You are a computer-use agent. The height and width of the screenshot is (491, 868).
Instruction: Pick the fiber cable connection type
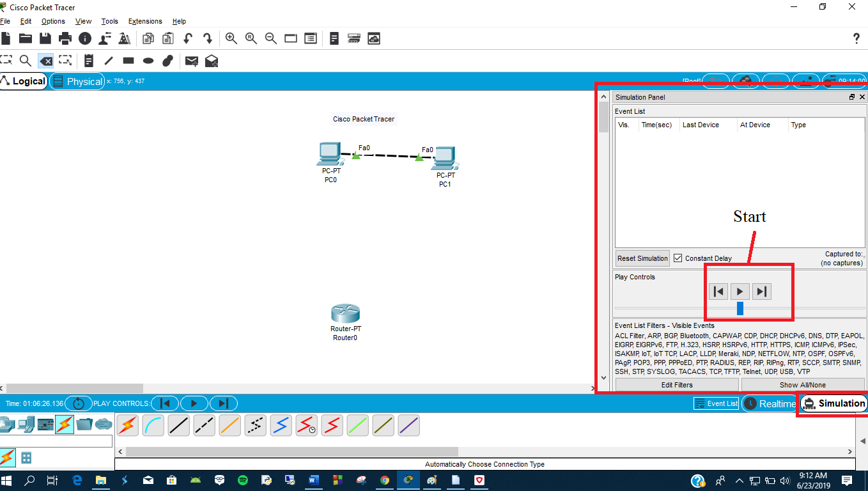(x=229, y=425)
